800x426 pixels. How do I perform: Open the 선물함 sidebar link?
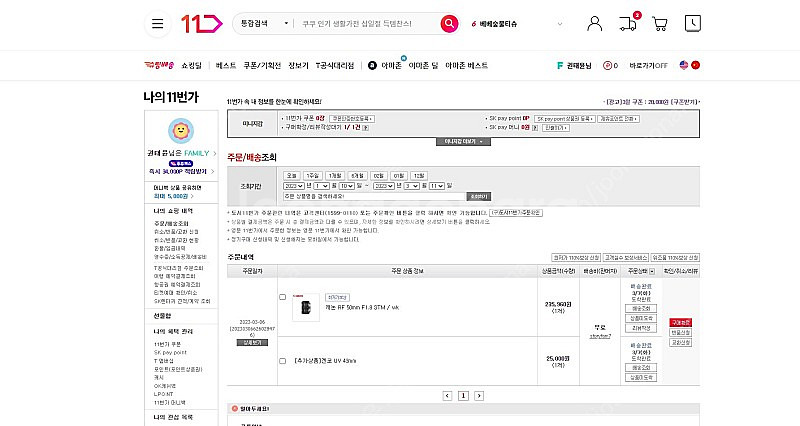coord(162,316)
